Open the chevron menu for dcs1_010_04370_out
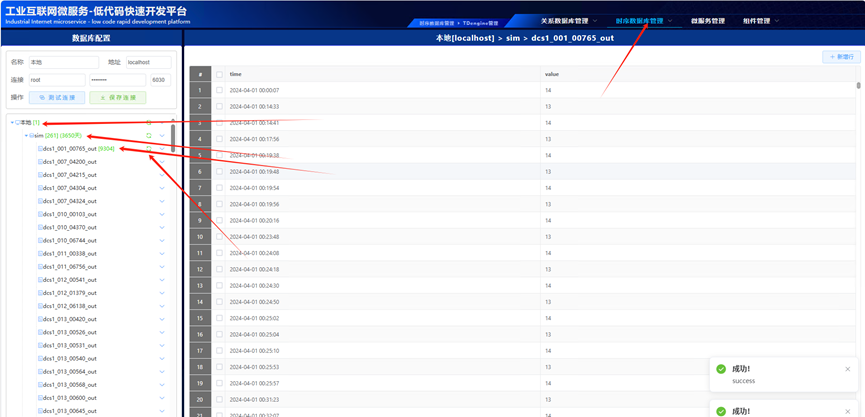865x417 pixels. 162,227
